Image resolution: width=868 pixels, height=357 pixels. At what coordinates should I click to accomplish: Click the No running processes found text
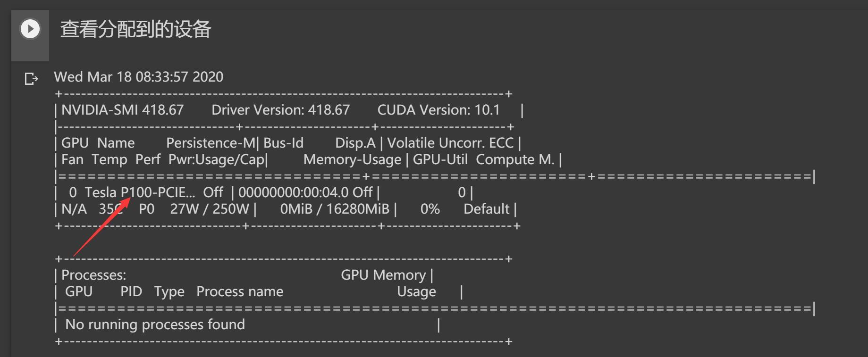(x=155, y=324)
